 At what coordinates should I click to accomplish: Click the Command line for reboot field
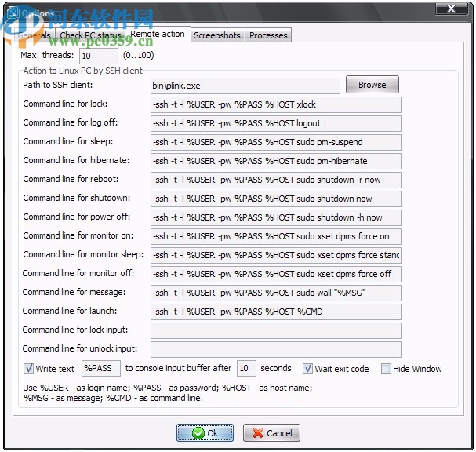[x=276, y=180]
